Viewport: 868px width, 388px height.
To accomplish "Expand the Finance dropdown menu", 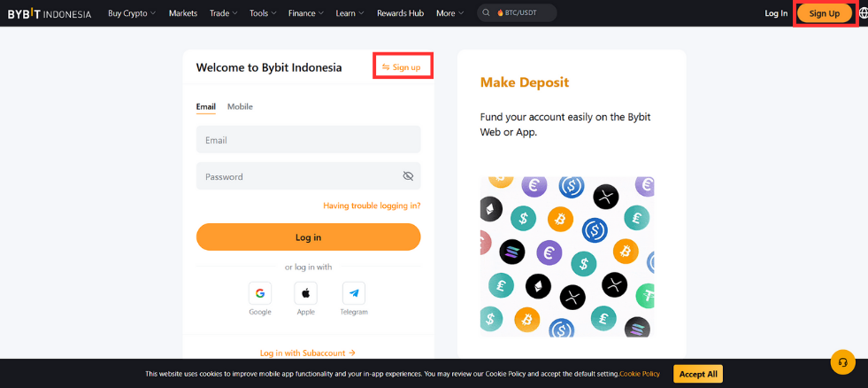I will 306,13.
